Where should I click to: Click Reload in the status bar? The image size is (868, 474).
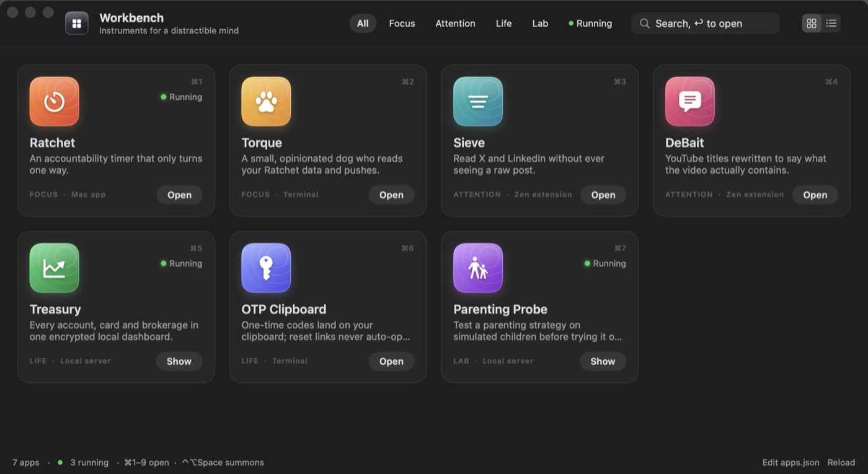pos(841,462)
